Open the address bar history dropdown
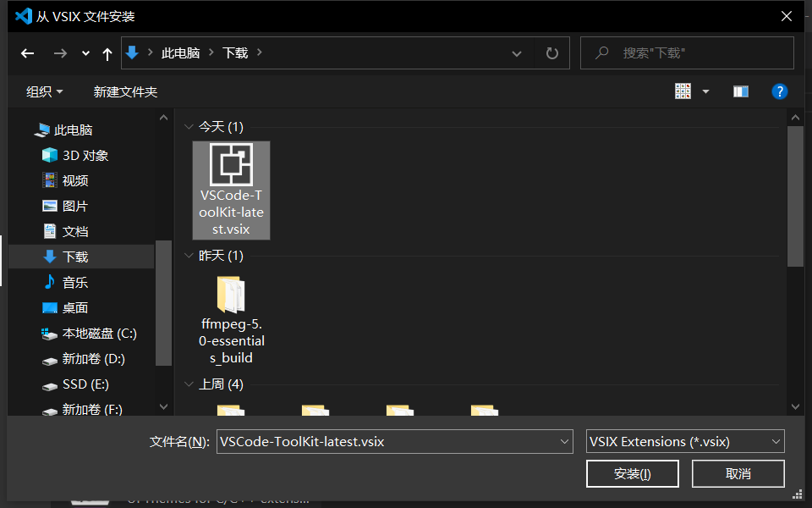The width and height of the screenshot is (812, 508). click(516, 53)
